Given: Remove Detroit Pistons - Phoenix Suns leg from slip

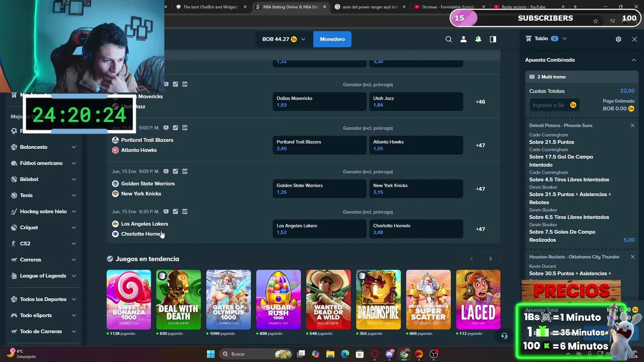Looking at the screenshot, I should (632, 125).
